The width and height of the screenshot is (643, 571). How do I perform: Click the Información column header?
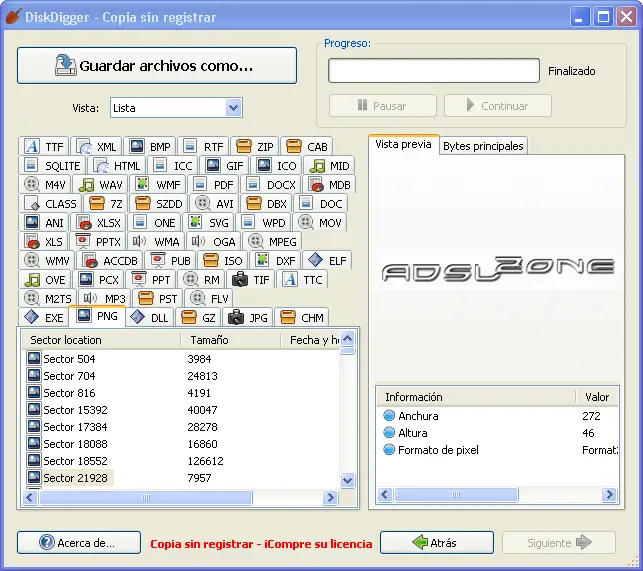476,397
